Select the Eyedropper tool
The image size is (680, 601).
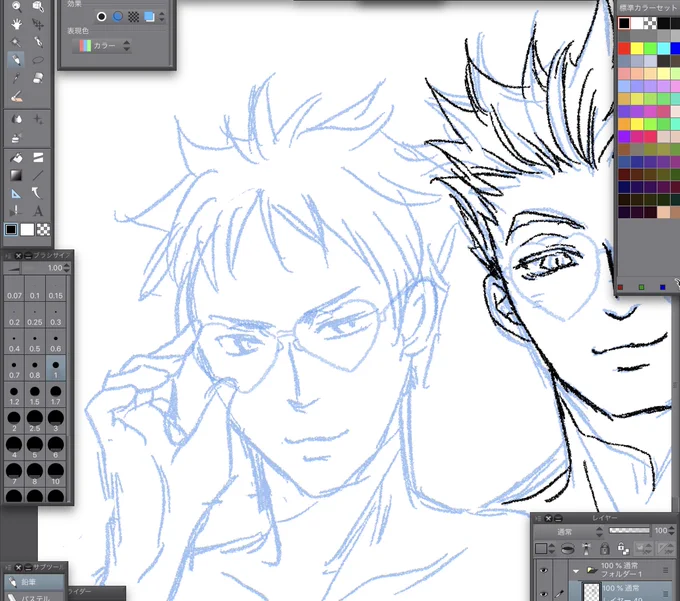pos(16,78)
